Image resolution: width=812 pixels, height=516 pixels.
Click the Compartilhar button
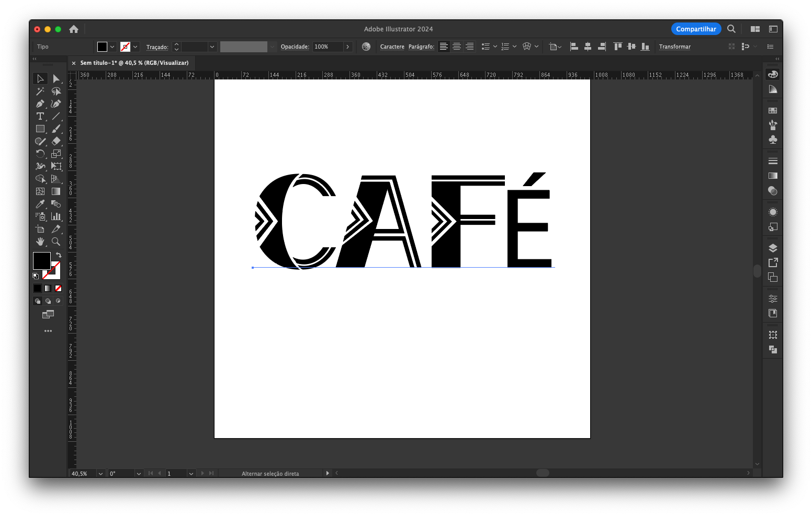(x=695, y=29)
